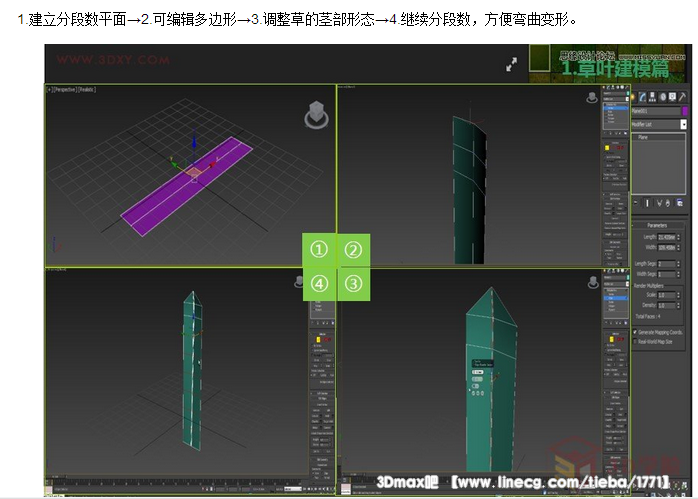The height and width of the screenshot is (499, 698).
Task: Click the Length spinner arrows
Action: point(678,237)
